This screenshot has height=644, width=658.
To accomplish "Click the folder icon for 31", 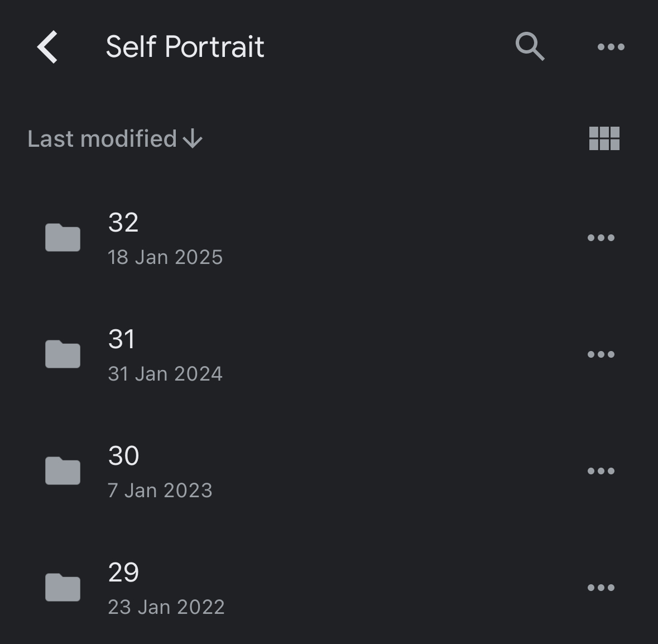I will click(x=63, y=354).
